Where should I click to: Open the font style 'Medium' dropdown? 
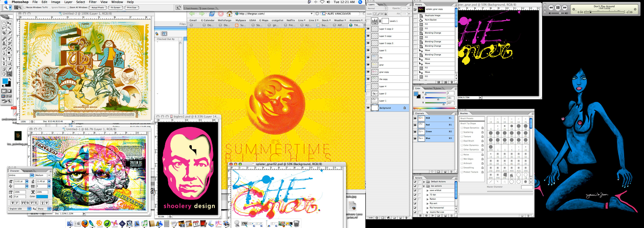click(49, 175)
